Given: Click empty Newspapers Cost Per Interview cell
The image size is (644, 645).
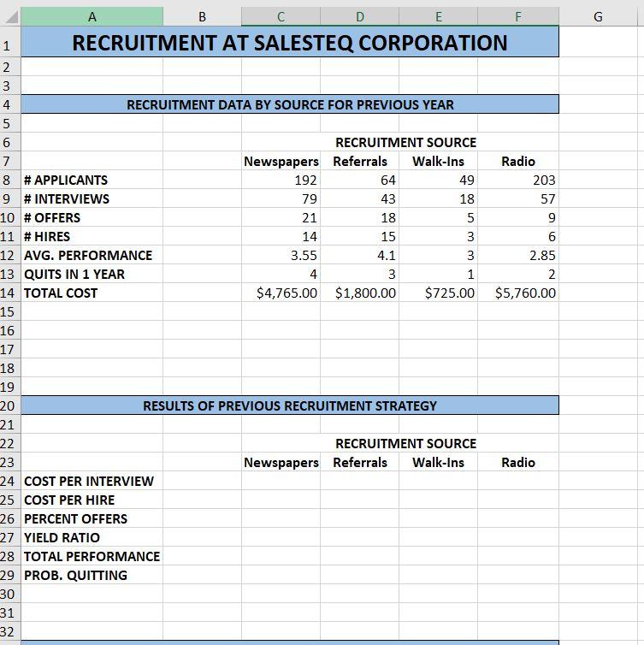Looking at the screenshot, I should (281, 481).
